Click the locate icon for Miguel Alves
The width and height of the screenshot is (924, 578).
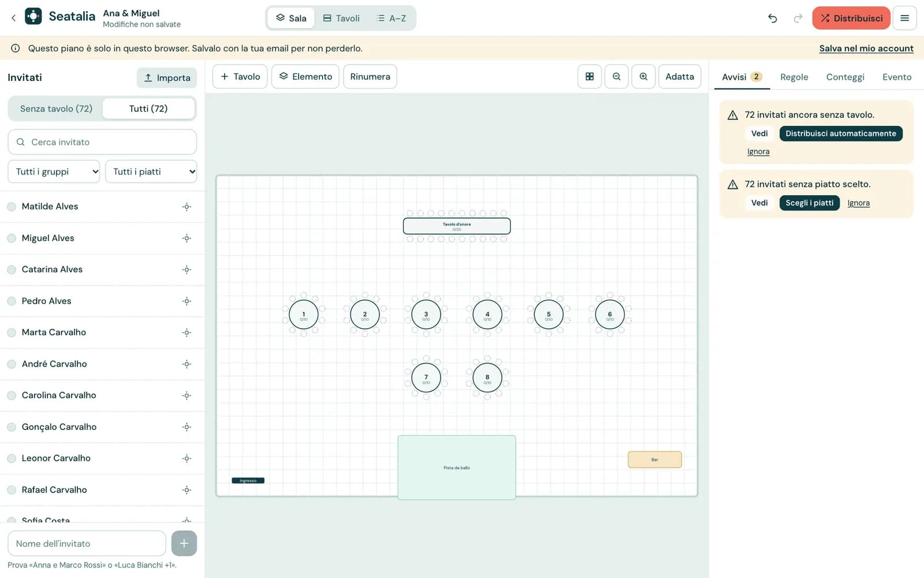tap(187, 238)
